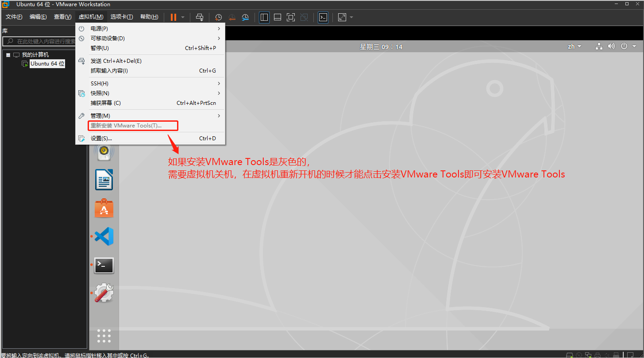Click the Ubuntu wired network icon
The image size is (644, 358).
point(599,46)
